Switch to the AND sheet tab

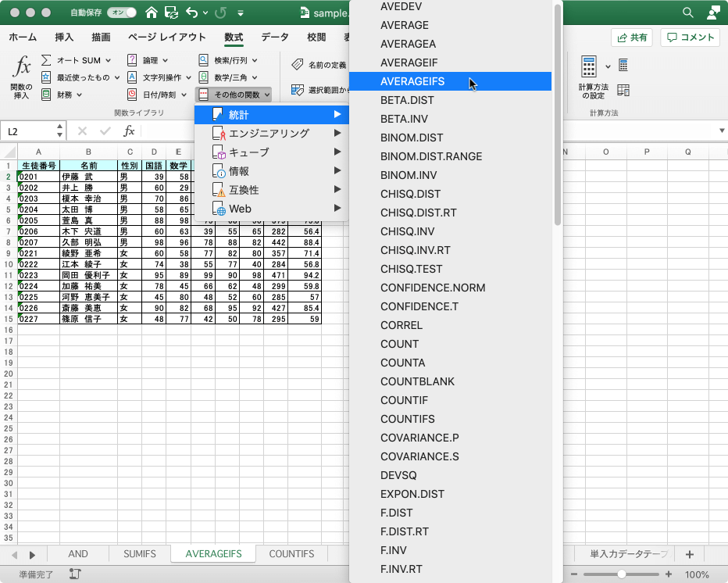tap(78, 554)
